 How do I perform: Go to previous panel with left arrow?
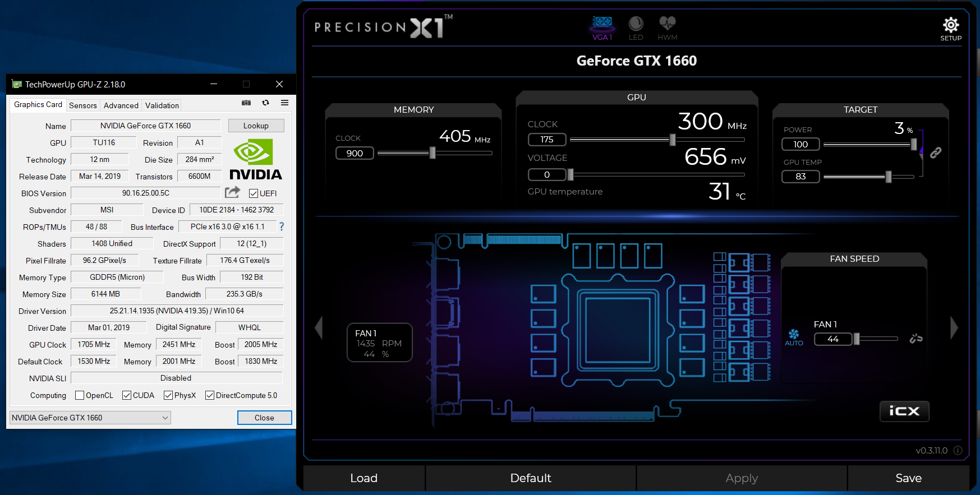[319, 327]
